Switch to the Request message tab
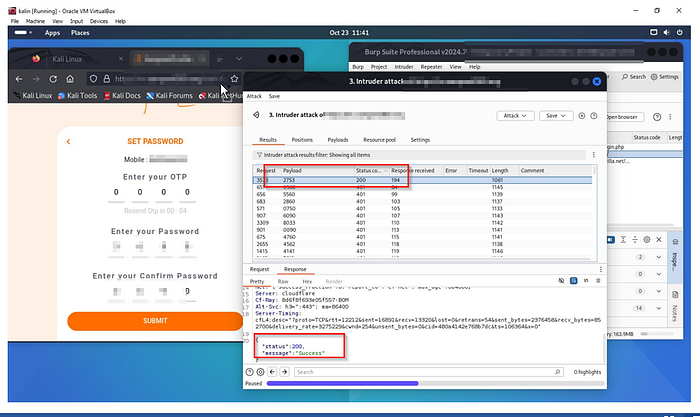Screen dimensions: 700x417 click(x=259, y=269)
